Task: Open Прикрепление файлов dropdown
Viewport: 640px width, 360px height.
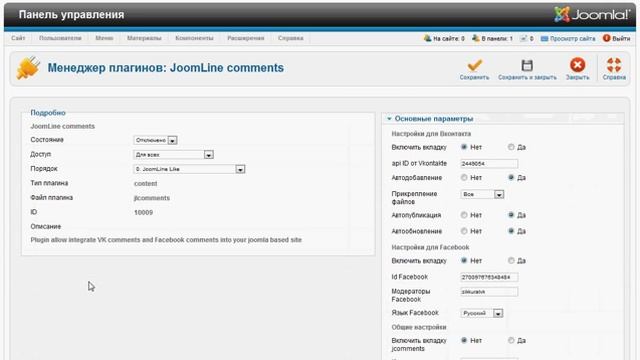Action: coord(482,195)
